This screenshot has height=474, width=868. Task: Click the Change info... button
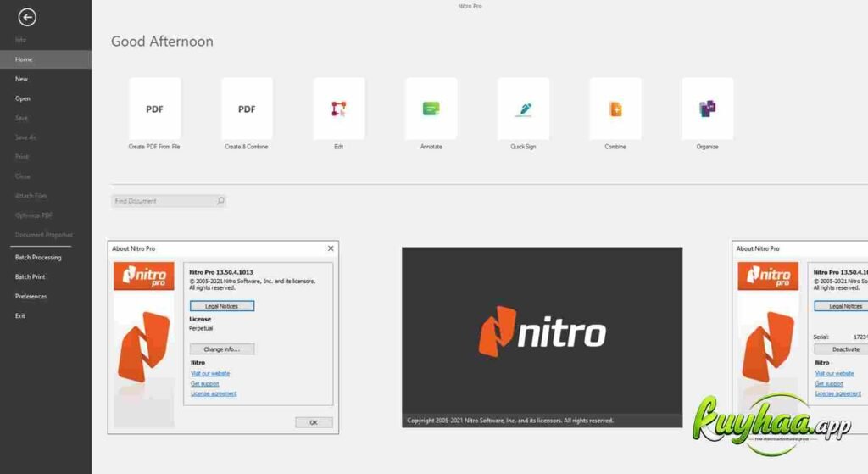click(x=222, y=349)
